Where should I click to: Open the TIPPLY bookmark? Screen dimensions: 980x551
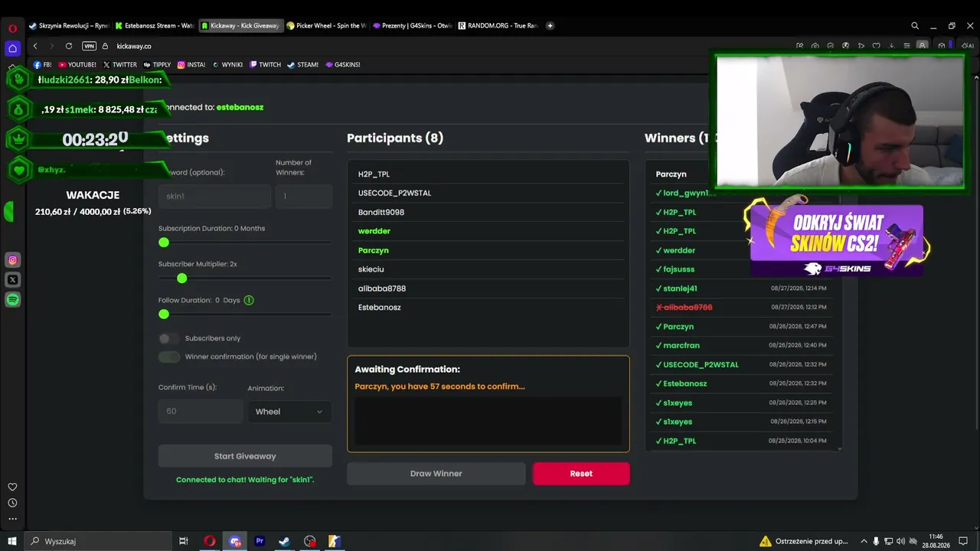click(157, 65)
